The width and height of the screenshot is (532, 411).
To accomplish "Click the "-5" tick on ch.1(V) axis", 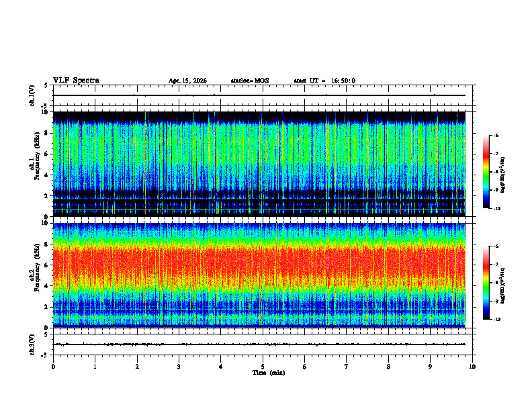I will click(45, 106).
